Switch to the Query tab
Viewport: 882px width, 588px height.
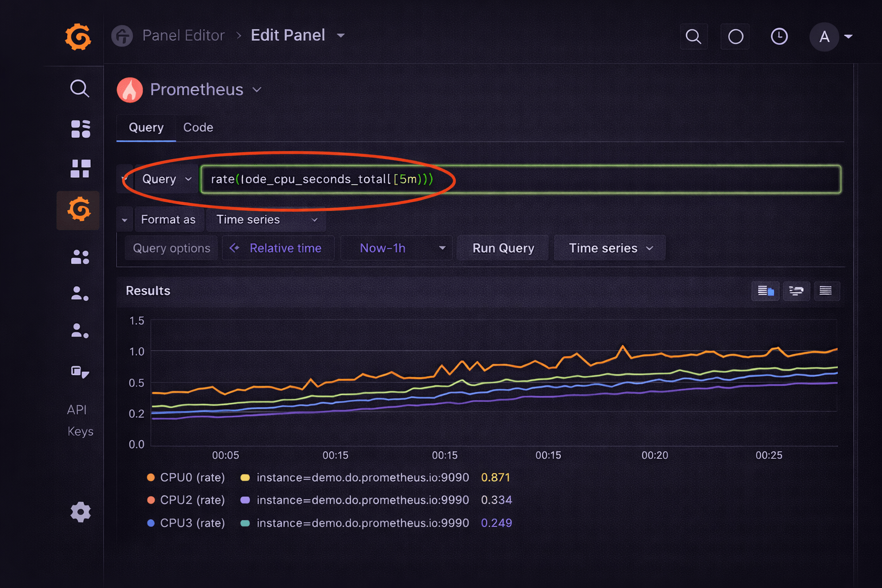[x=146, y=127]
